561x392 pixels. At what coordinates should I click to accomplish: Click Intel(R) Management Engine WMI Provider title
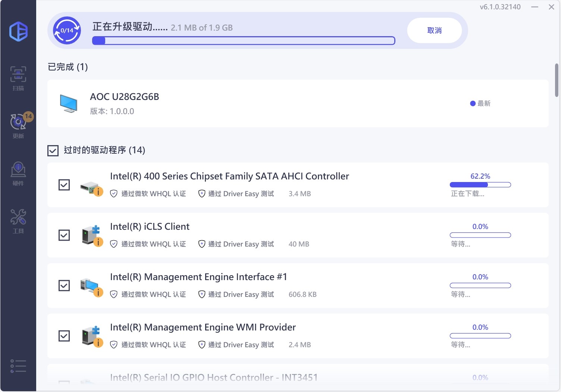[203, 327]
